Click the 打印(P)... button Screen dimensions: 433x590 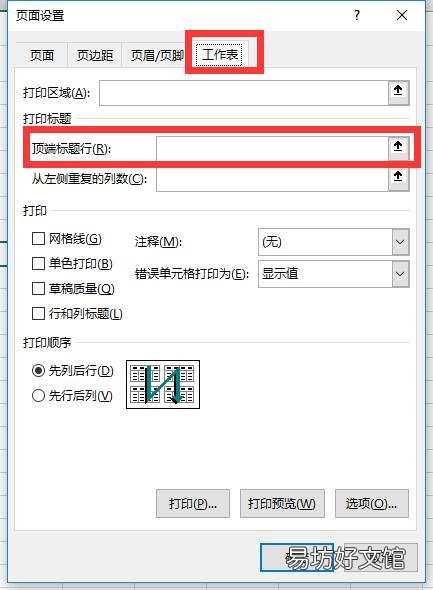point(193,503)
